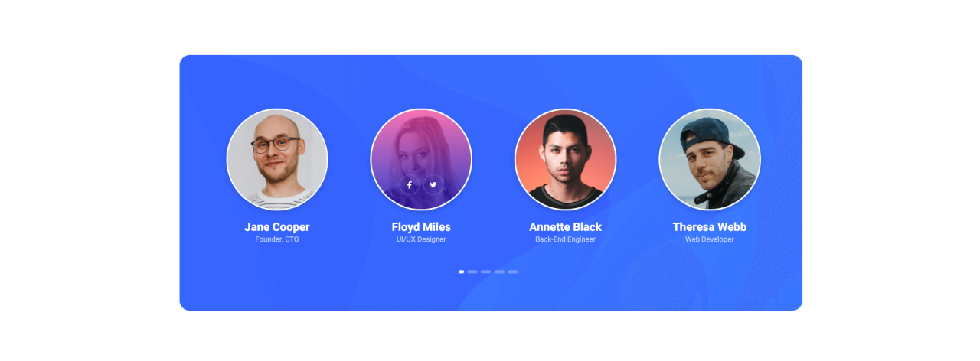Select Jane Cooper's profile photo

(x=277, y=159)
